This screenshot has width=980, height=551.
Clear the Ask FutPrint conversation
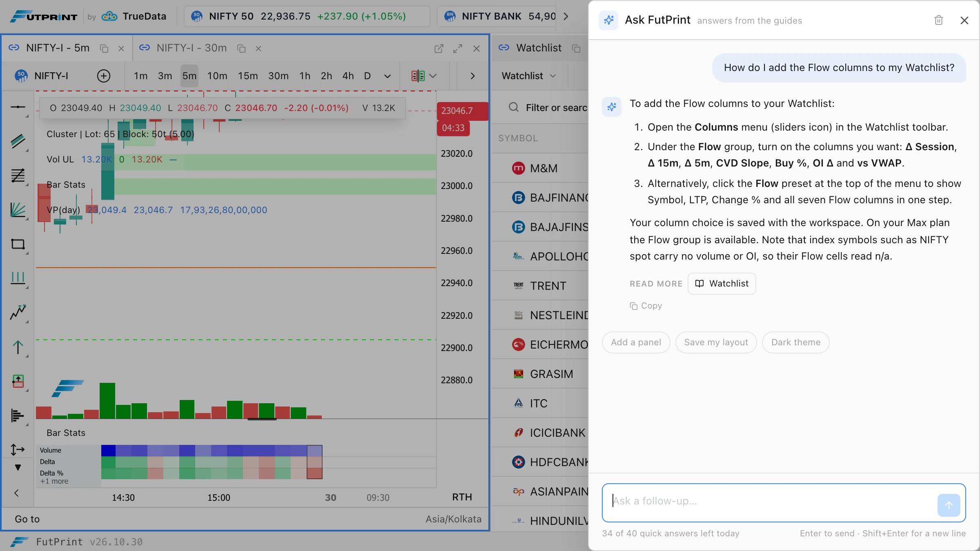pyautogui.click(x=939, y=20)
